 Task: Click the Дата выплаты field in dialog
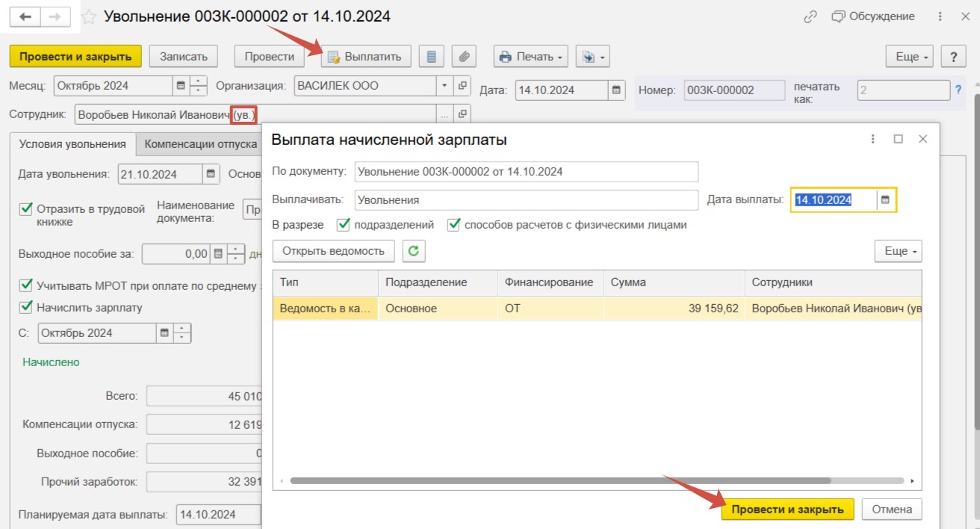coord(834,199)
